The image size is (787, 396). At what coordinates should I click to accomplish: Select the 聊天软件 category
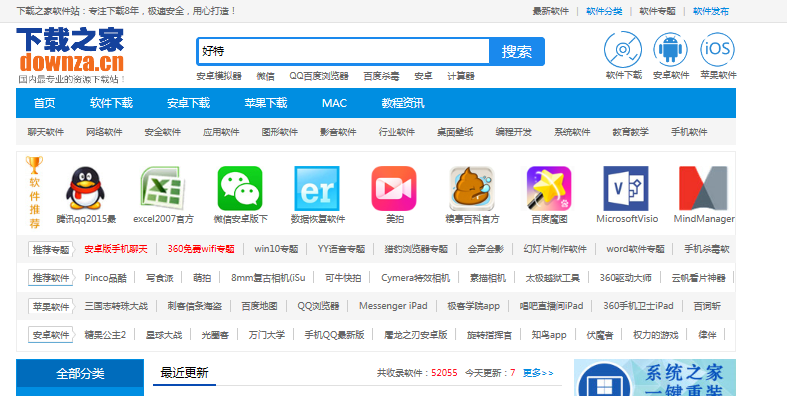pyautogui.click(x=46, y=132)
